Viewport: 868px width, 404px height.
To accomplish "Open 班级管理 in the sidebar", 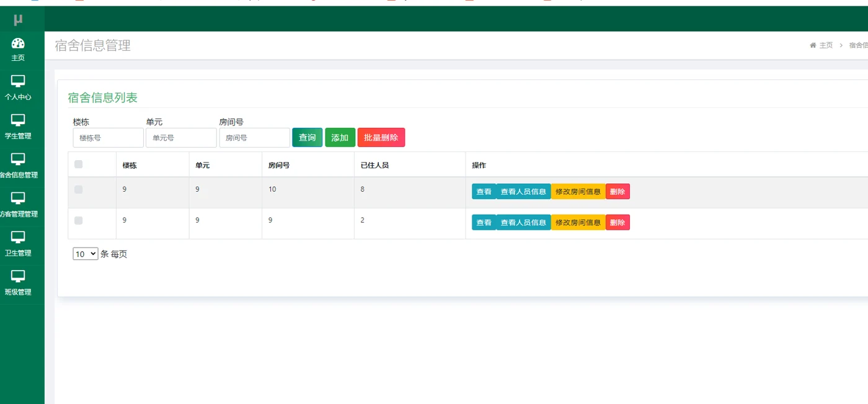I will click(18, 284).
